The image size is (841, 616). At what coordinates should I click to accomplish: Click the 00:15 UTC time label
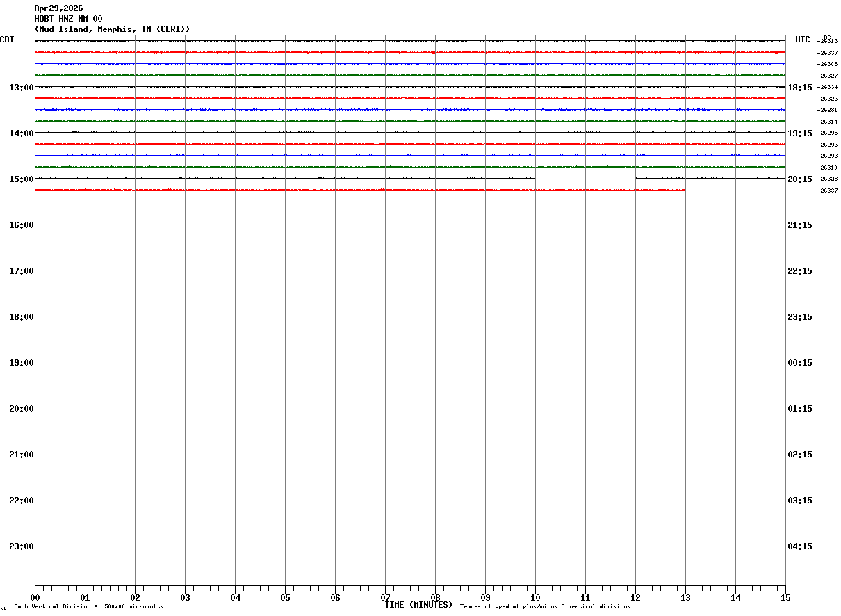coord(800,363)
